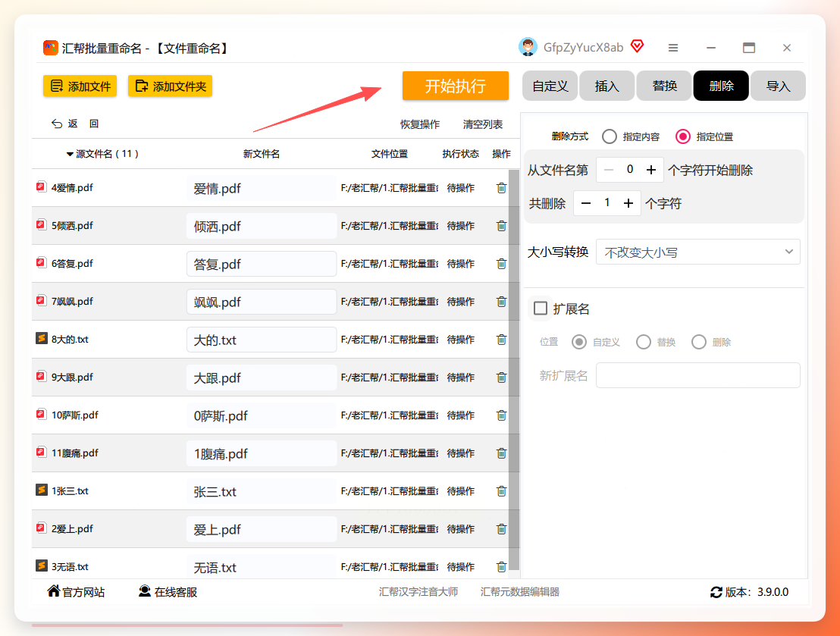Select the 指定内容 delete mode radio

coord(609,136)
